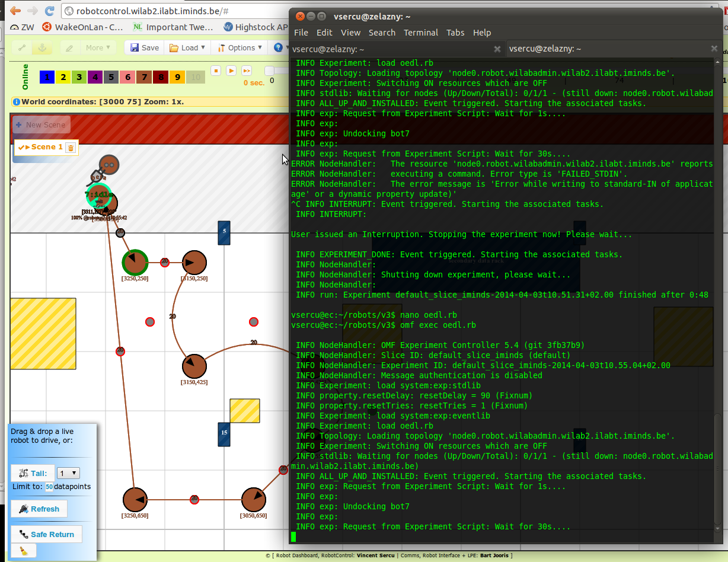The height and width of the screenshot is (562, 728).
Task: Click the New Scene button
Action: tap(41, 125)
